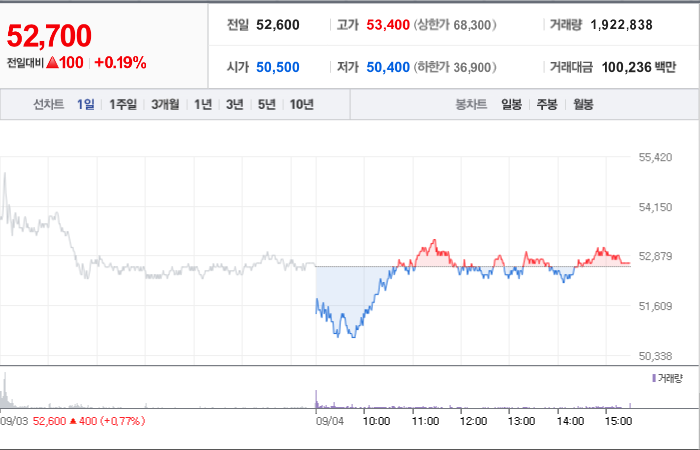Click the 저가 value 50,400
Viewport: 700px width, 450px height.
(x=388, y=67)
